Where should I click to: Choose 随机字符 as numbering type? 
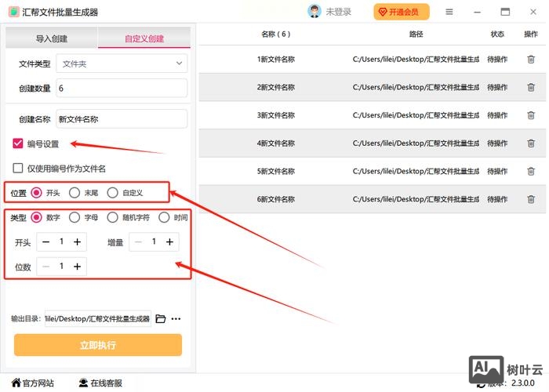(113, 217)
